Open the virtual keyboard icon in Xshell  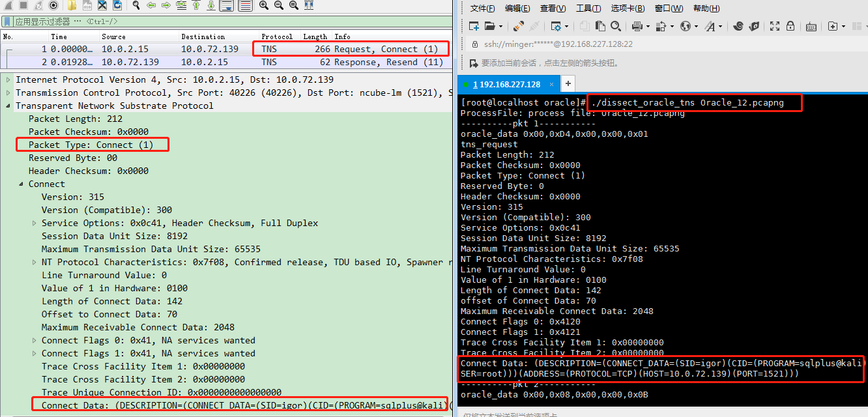click(811, 26)
